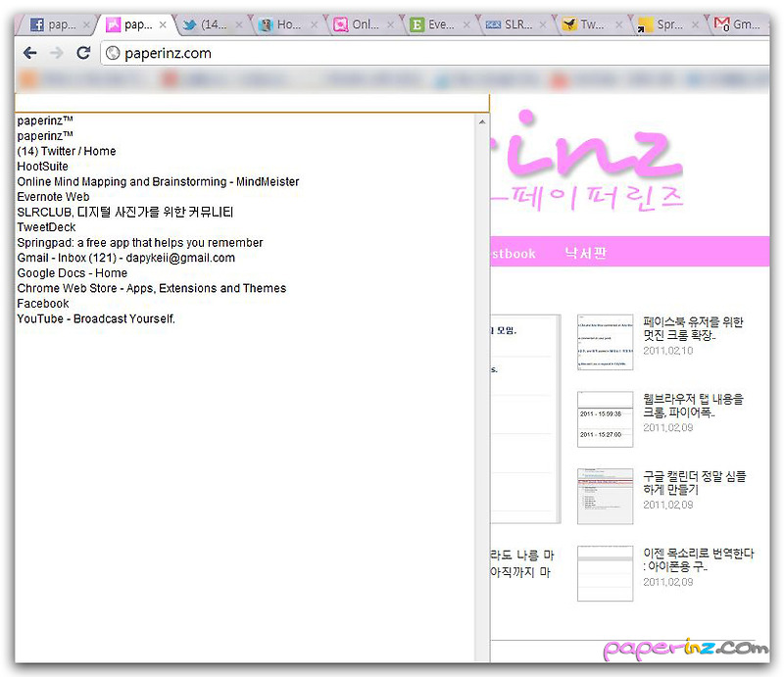
Task: Close the active paperinz tab
Action: (163, 24)
